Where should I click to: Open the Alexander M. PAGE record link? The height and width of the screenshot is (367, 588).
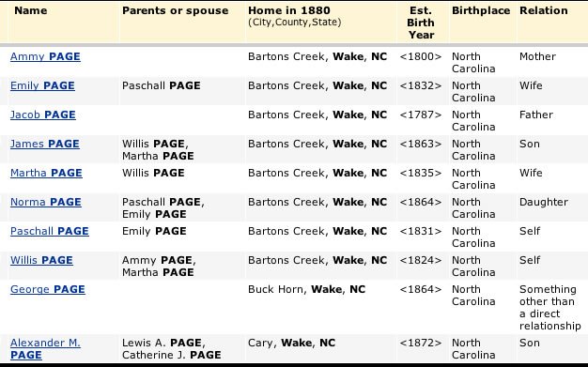(45, 348)
